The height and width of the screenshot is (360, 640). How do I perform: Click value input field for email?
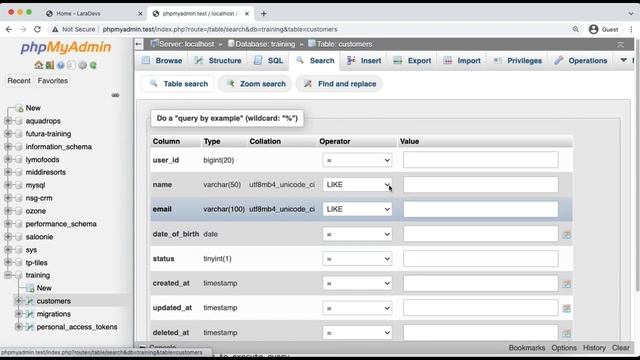point(480,209)
